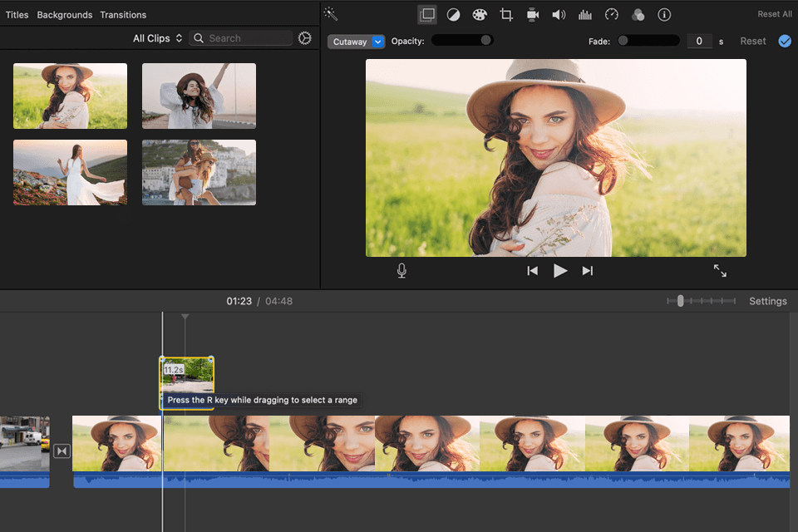Select the cropping tool

tap(506, 14)
